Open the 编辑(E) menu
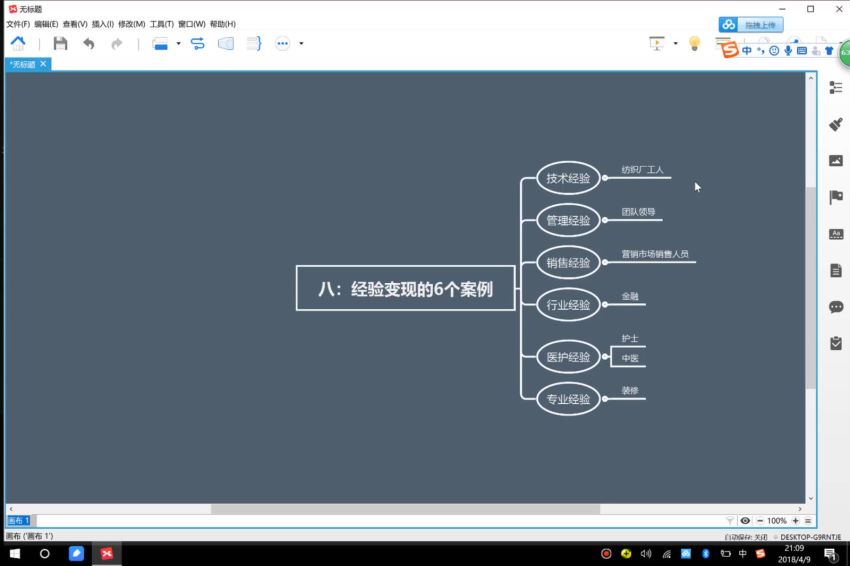 coord(46,24)
